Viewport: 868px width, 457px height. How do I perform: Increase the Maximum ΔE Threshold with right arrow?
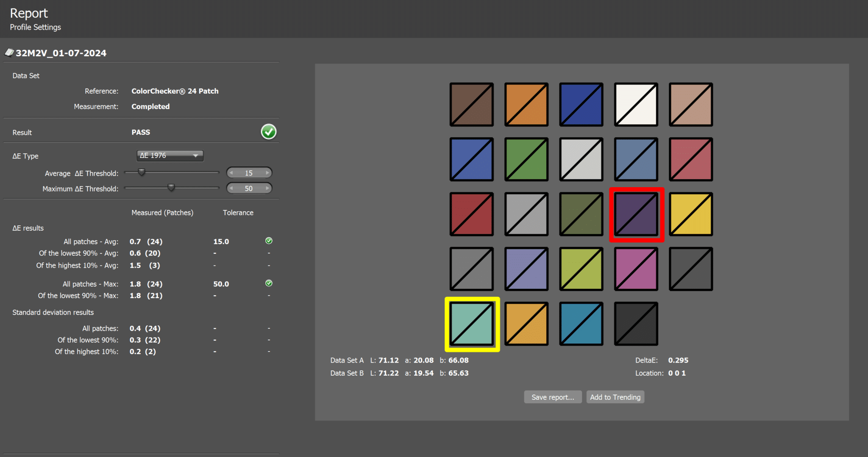267,188
